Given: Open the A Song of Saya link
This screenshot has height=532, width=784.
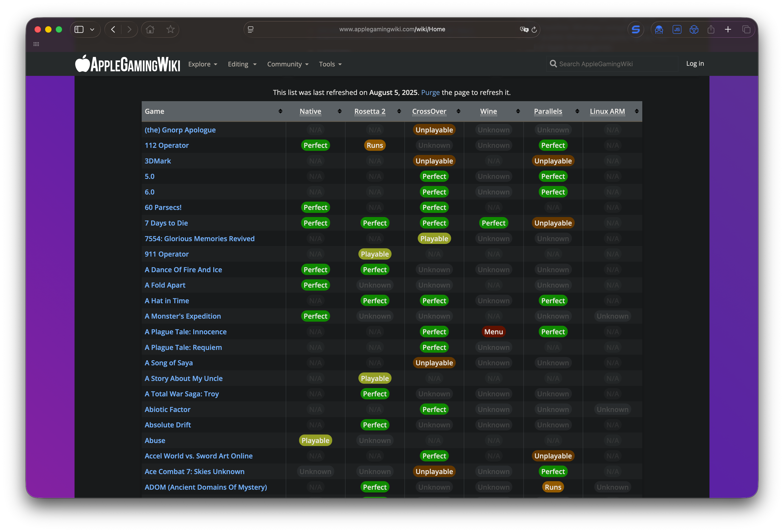Looking at the screenshot, I should [x=169, y=363].
